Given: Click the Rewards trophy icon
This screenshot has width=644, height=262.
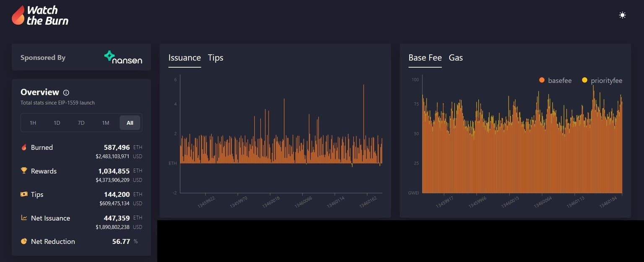Looking at the screenshot, I should 24,171.
